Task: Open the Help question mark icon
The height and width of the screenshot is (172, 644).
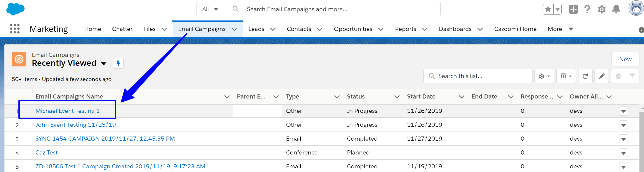Action: point(587,9)
